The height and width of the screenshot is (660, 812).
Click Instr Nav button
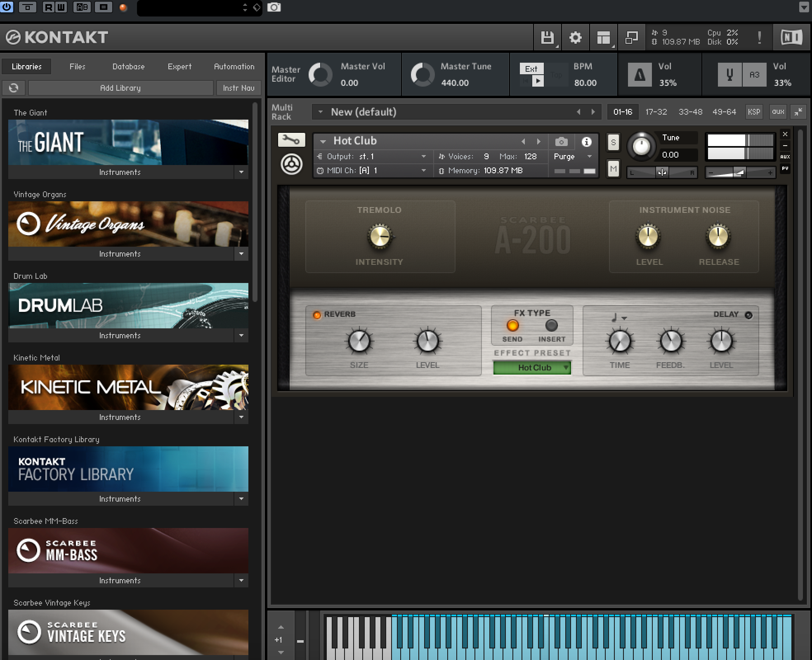point(238,88)
